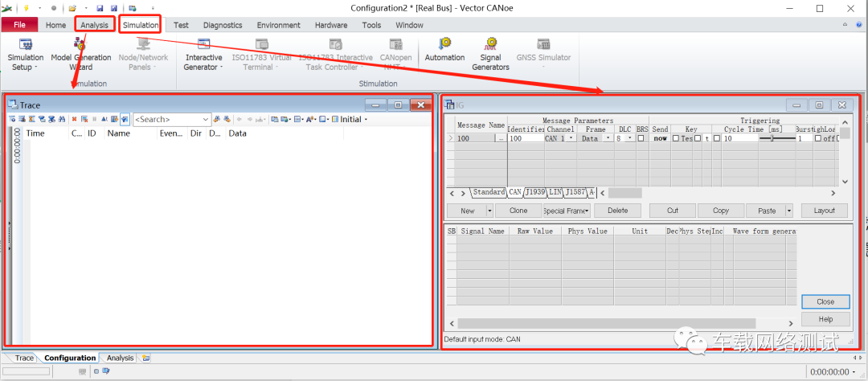Image resolution: width=868 pixels, height=381 pixels.
Task: Toggle the Key checkbox beside now button
Action: point(675,138)
